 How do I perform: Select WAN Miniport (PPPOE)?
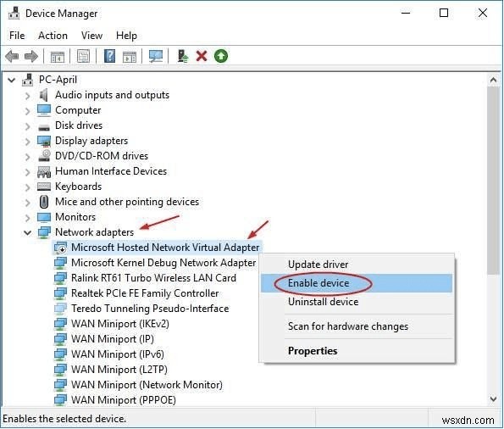124,400
